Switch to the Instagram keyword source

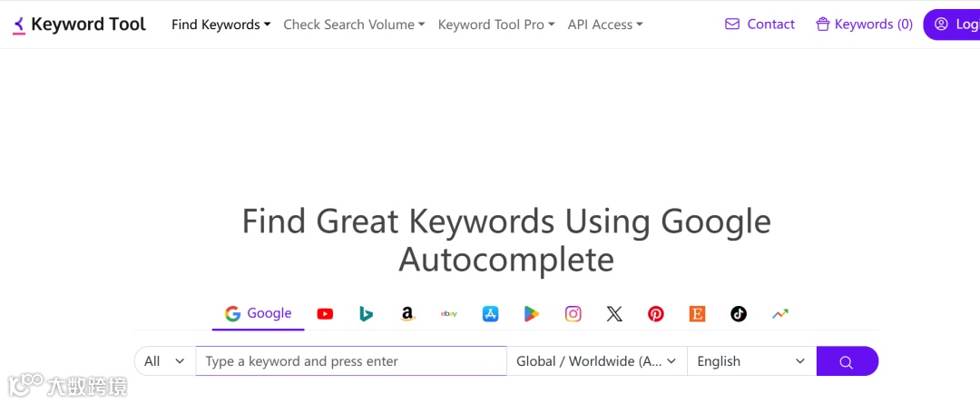coord(573,314)
